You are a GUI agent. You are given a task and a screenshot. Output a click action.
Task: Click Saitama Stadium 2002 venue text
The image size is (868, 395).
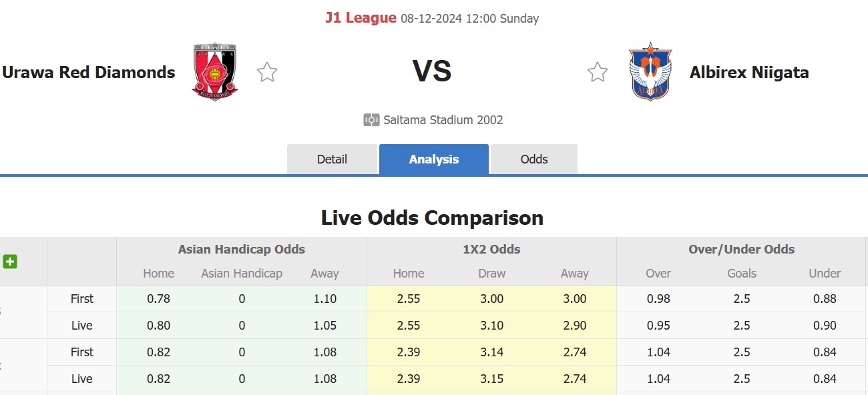pyautogui.click(x=443, y=120)
